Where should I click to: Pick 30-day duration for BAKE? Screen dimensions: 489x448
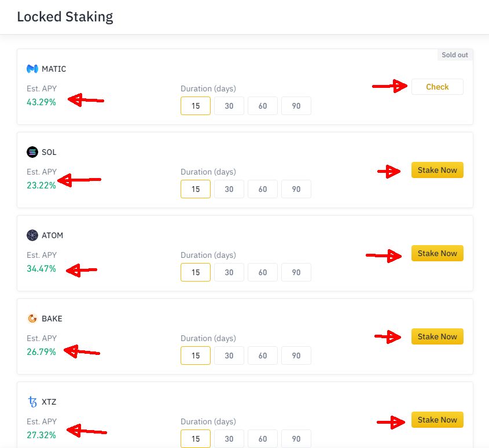coord(229,356)
